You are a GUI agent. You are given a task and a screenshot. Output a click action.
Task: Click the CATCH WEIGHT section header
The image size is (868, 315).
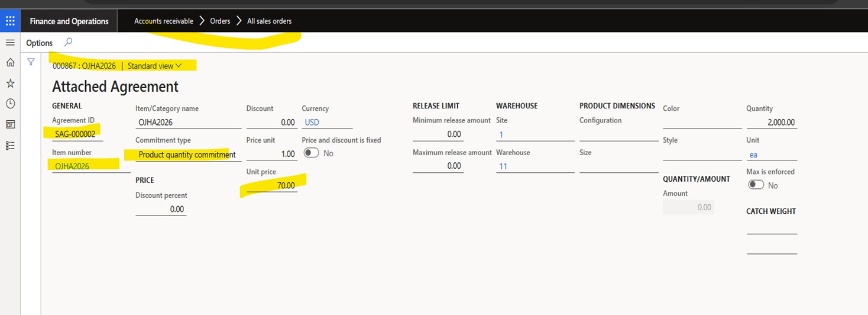(x=771, y=211)
